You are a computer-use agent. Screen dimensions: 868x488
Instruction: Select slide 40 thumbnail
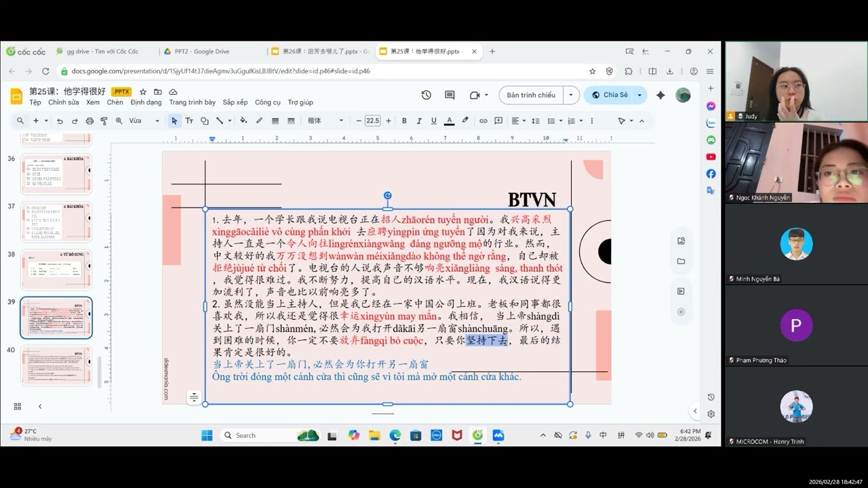(x=56, y=365)
